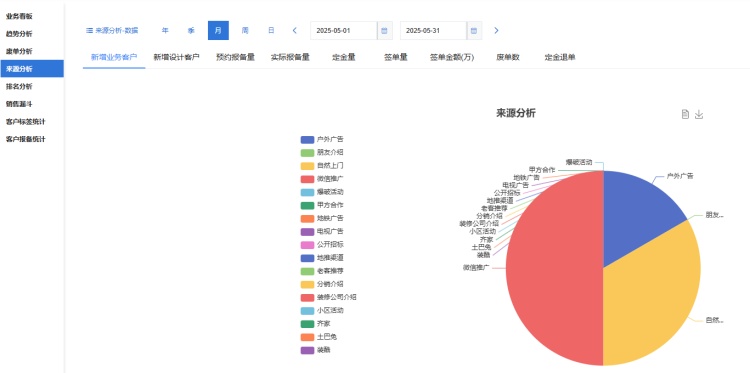Viewport: 750px width, 373px height.
Task: Go to next period with right chevron
Action: pyautogui.click(x=496, y=31)
